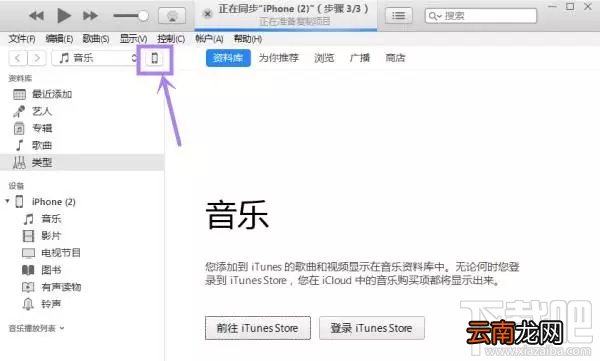Collapse the iPhone (2) device triangle
The height and width of the screenshot is (361, 600).
pyautogui.click(x=7, y=201)
